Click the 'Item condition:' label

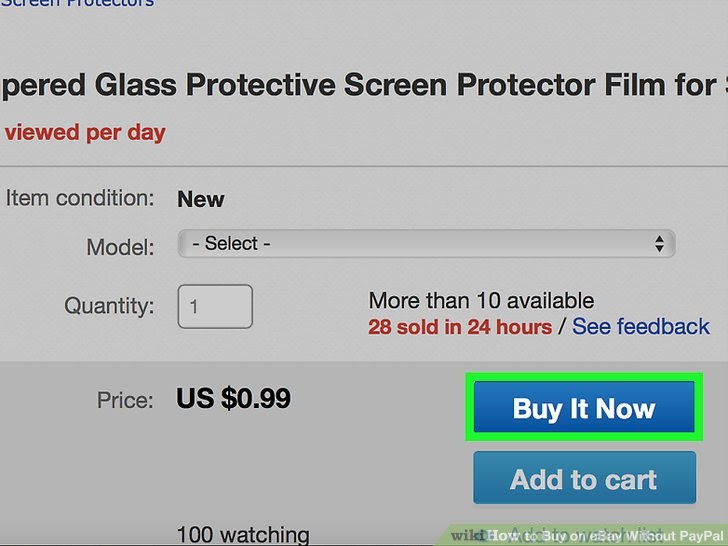tap(80, 198)
